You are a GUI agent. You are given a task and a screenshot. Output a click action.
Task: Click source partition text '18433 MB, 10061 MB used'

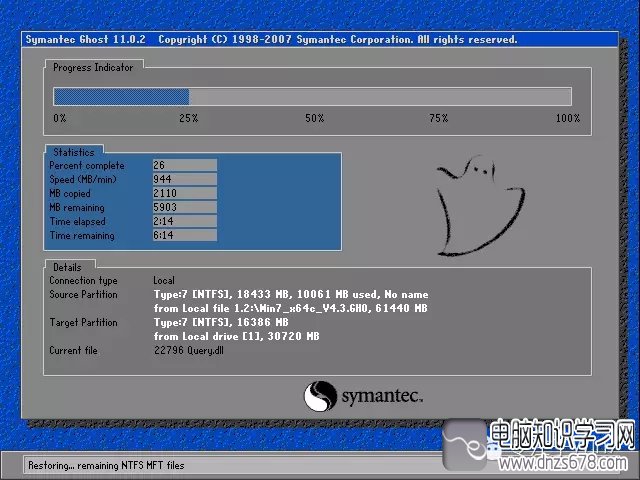307,294
